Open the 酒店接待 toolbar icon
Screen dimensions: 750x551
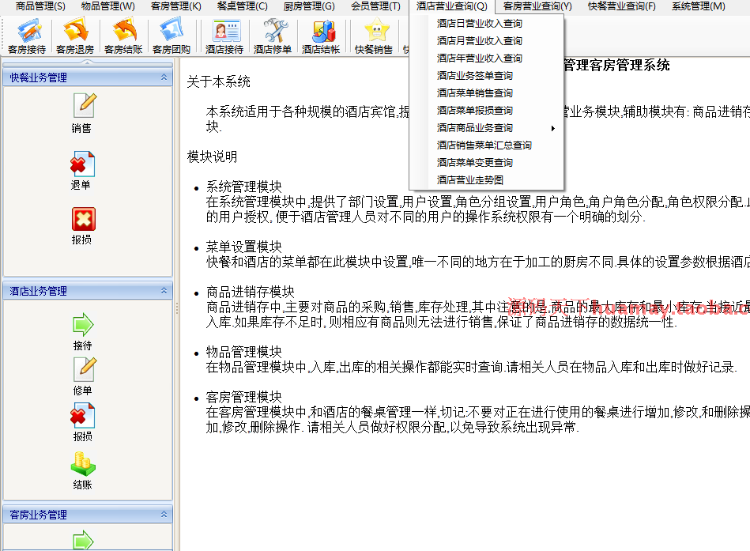click(x=225, y=36)
